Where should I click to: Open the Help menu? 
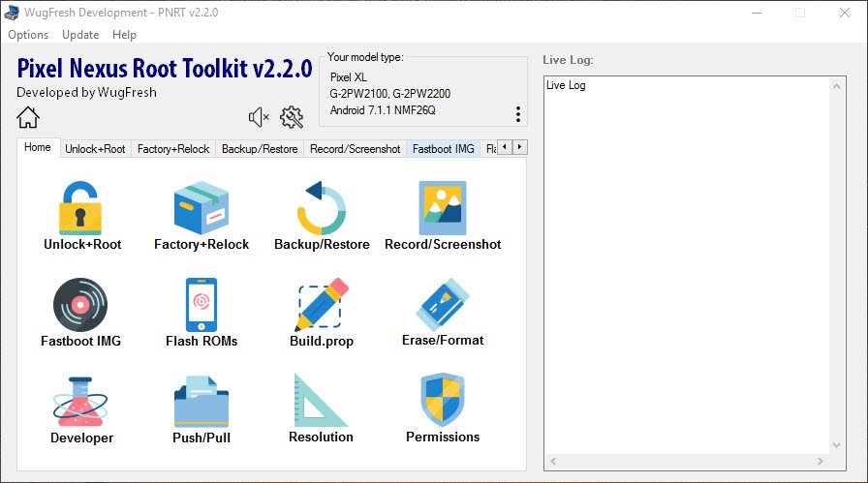click(124, 34)
